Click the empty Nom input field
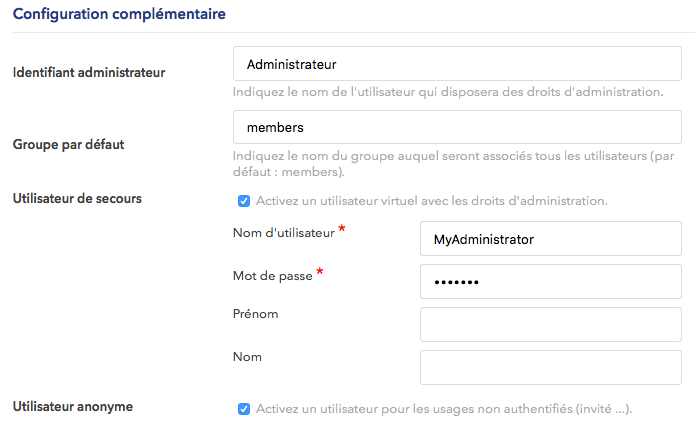This screenshot has height=423, width=695. tap(551, 367)
